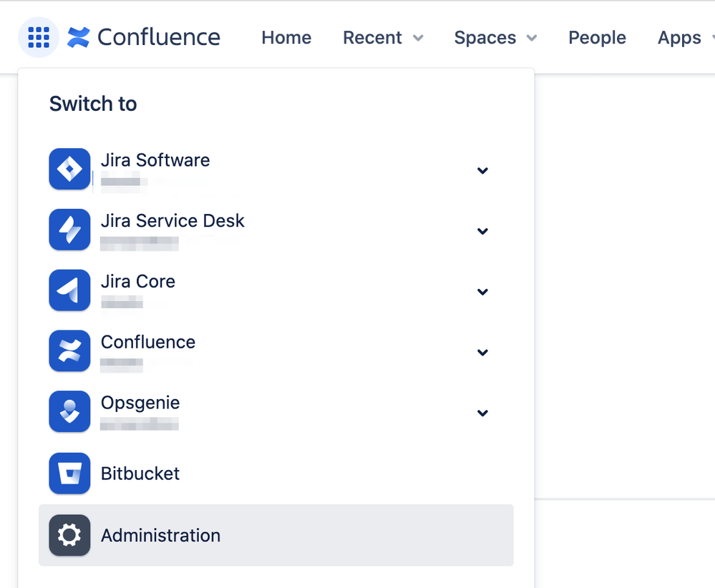Open the Spaces dropdown menu
This screenshot has width=715, height=588.
pos(495,38)
